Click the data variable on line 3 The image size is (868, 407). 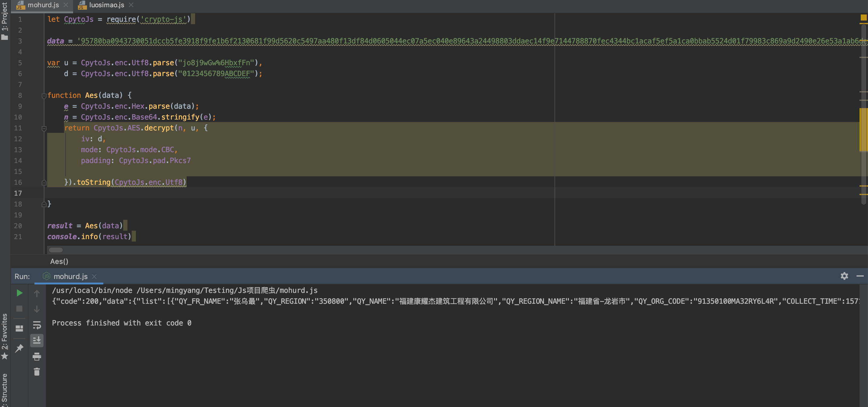coord(56,41)
